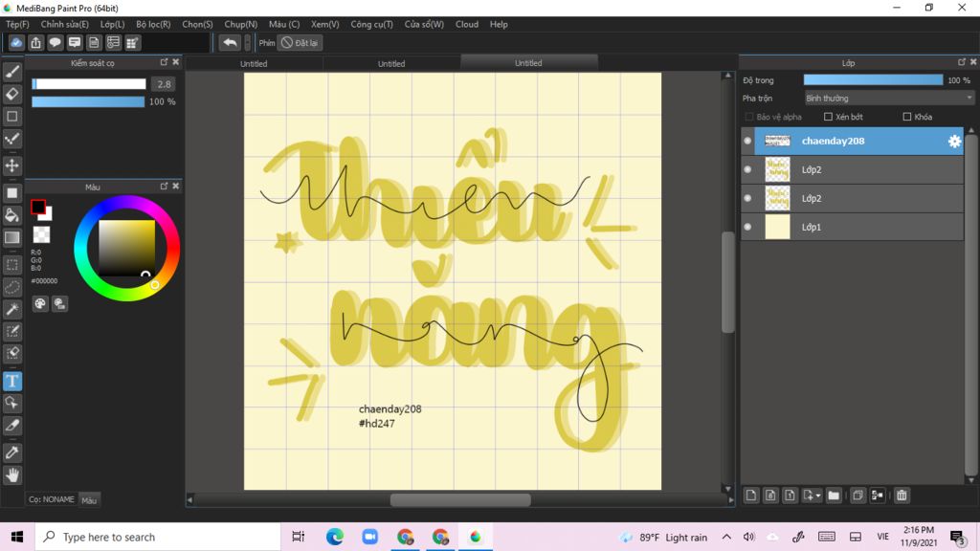
Task: Click the Windows Start button
Action: pyautogui.click(x=17, y=537)
